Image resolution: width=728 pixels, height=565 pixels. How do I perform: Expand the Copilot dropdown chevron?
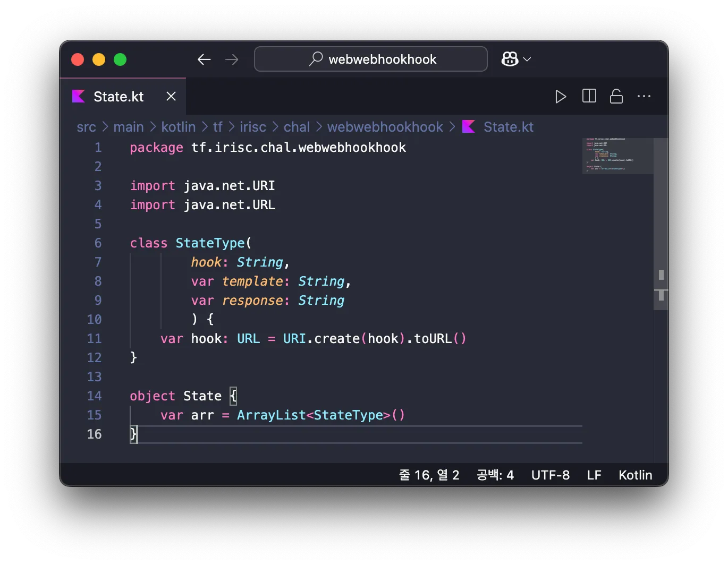(527, 59)
